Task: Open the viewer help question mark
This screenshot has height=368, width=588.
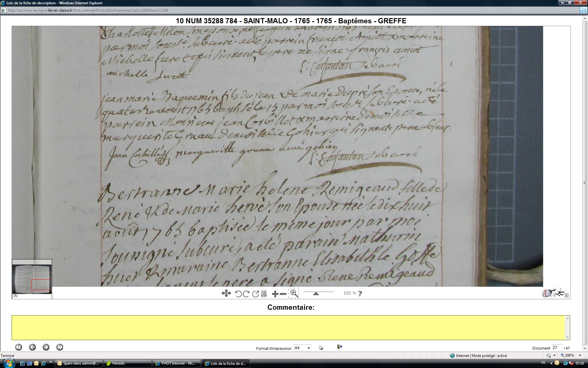Action: click(360, 293)
